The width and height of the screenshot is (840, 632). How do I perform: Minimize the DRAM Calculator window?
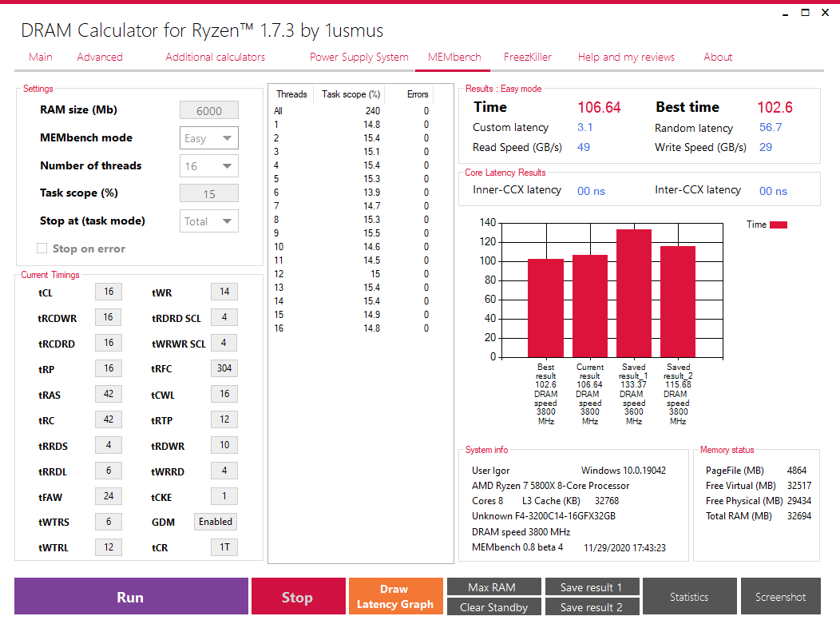(x=786, y=14)
